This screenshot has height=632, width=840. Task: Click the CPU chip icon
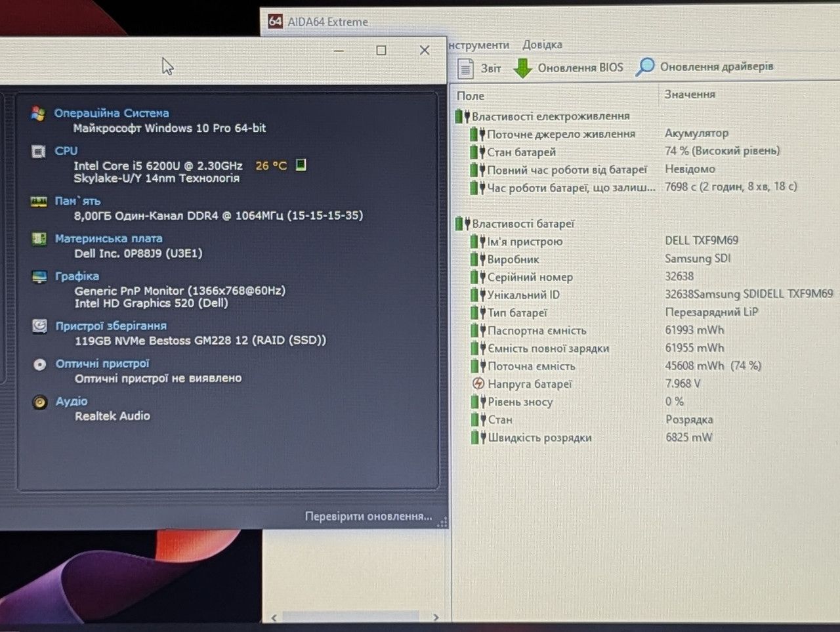click(x=39, y=152)
